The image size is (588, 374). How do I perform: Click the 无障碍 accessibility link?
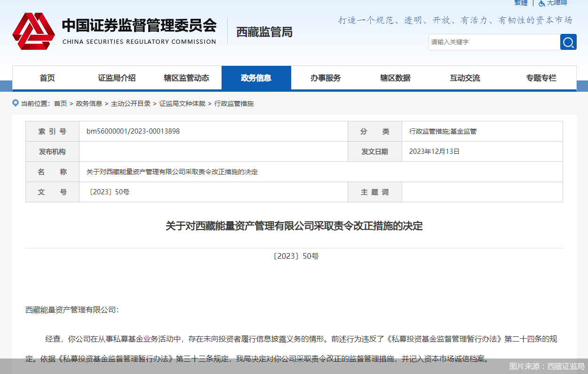coord(557,3)
